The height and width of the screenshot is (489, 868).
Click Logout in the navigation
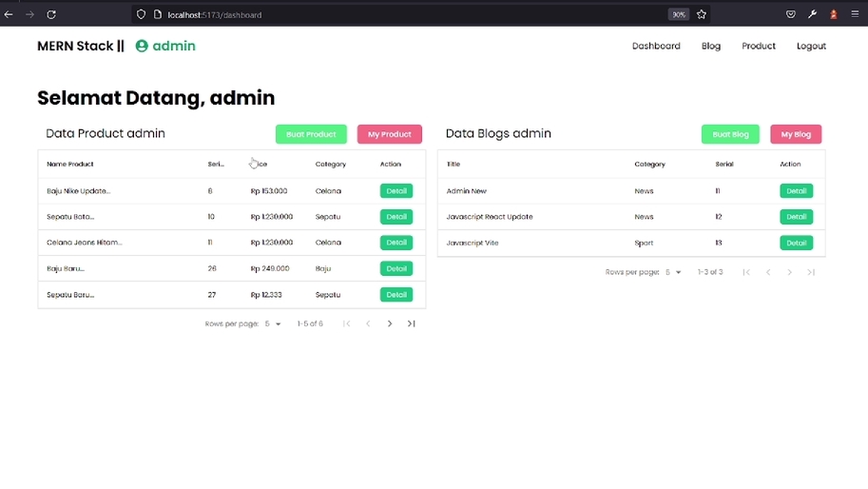click(x=811, y=46)
